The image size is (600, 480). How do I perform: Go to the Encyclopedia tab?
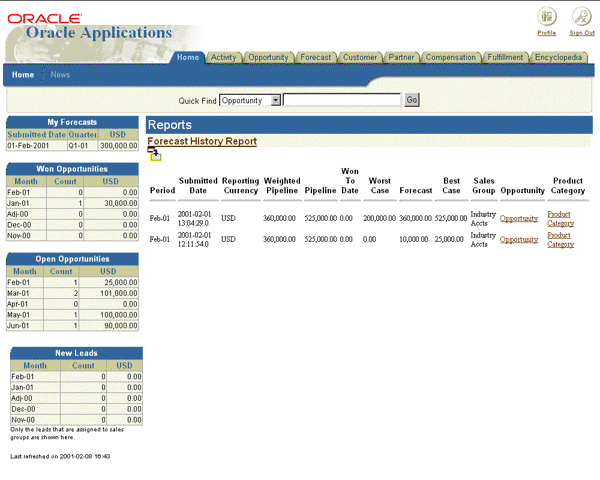558,58
